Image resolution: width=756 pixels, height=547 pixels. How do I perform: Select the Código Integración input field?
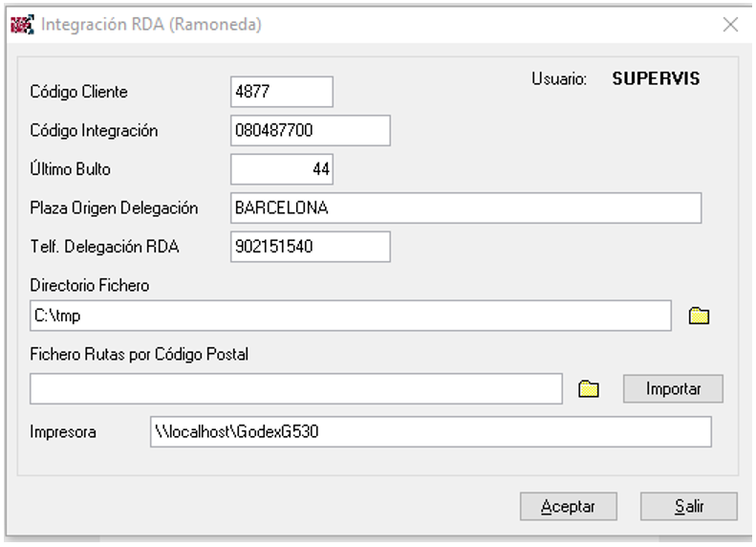click(310, 131)
